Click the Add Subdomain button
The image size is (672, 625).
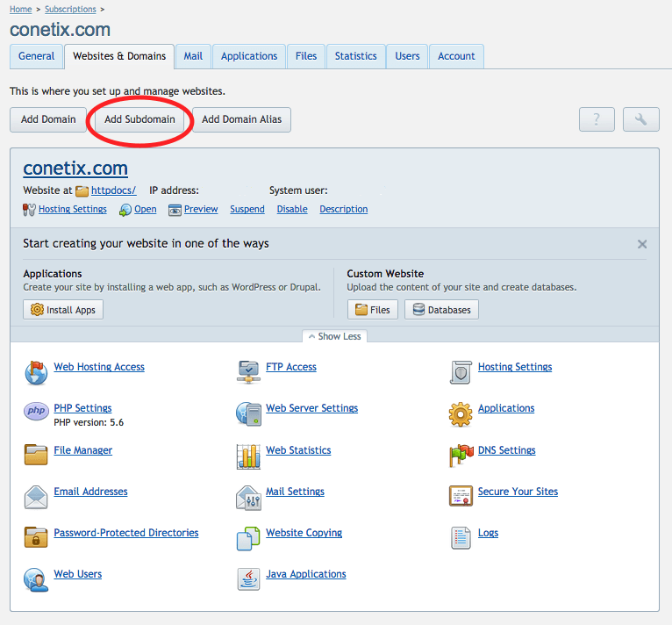click(x=139, y=119)
